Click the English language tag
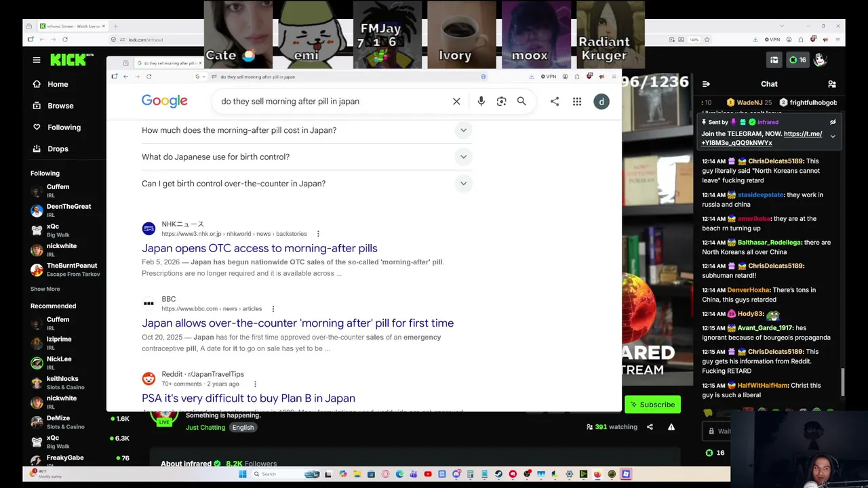This screenshot has width=868, height=488. click(x=243, y=428)
